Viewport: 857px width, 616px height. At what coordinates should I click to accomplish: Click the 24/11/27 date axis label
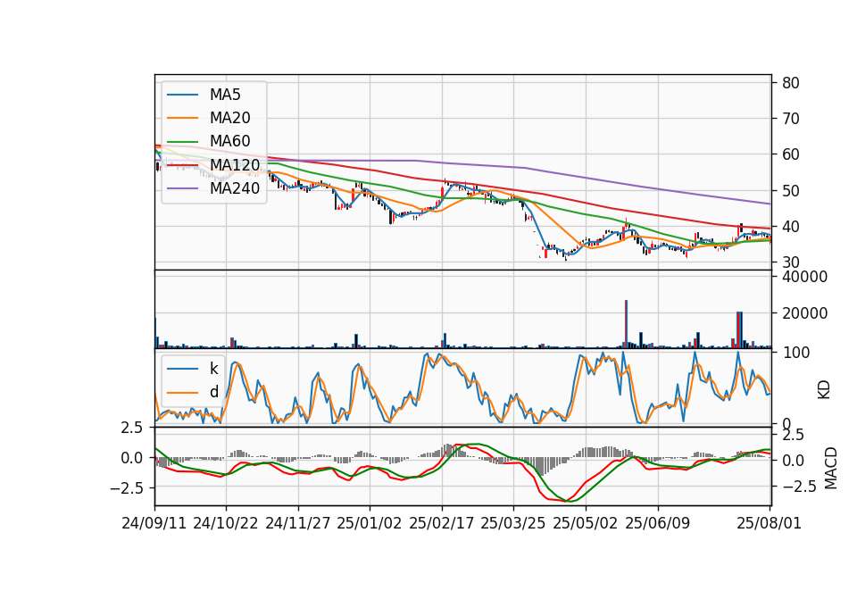point(298,523)
